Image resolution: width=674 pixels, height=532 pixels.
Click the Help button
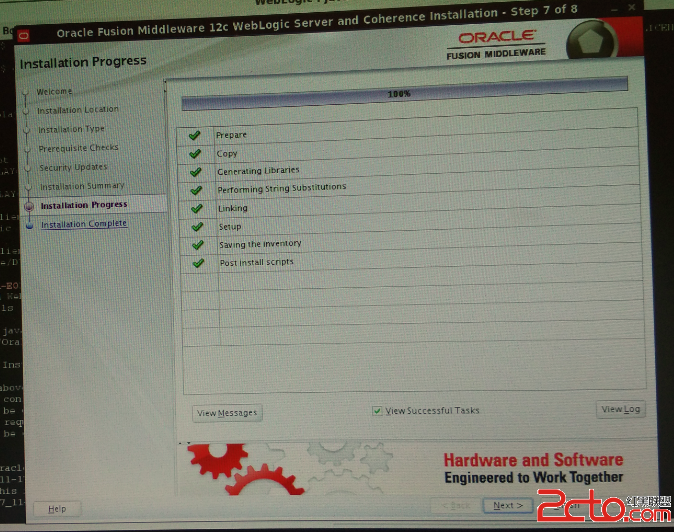[x=57, y=509]
